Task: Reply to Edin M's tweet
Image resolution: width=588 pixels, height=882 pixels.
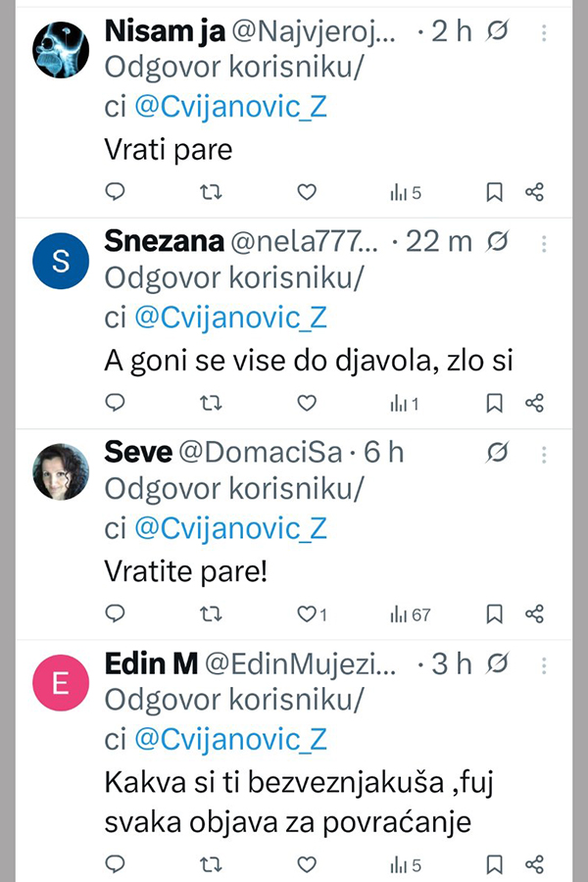Action: pos(116,865)
